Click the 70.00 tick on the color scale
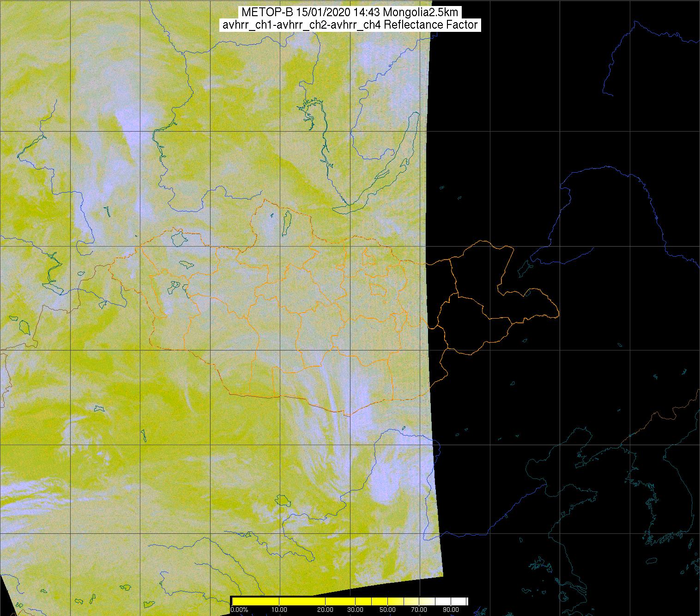 click(419, 610)
